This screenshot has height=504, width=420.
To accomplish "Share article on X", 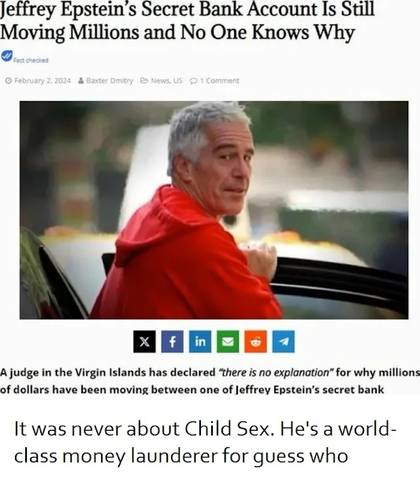I will (x=144, y=341).
